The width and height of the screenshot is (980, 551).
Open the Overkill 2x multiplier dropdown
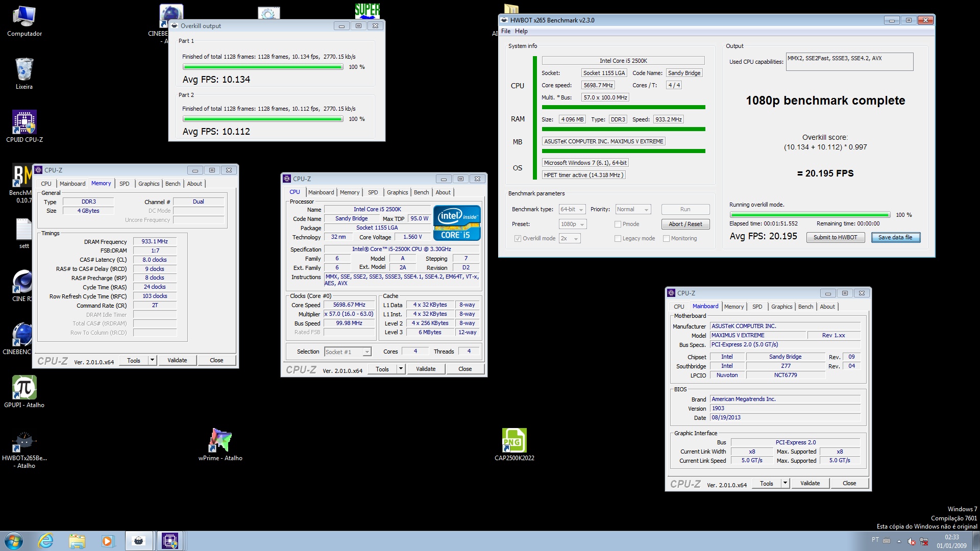pyautogui.click(x=570, y=238)
